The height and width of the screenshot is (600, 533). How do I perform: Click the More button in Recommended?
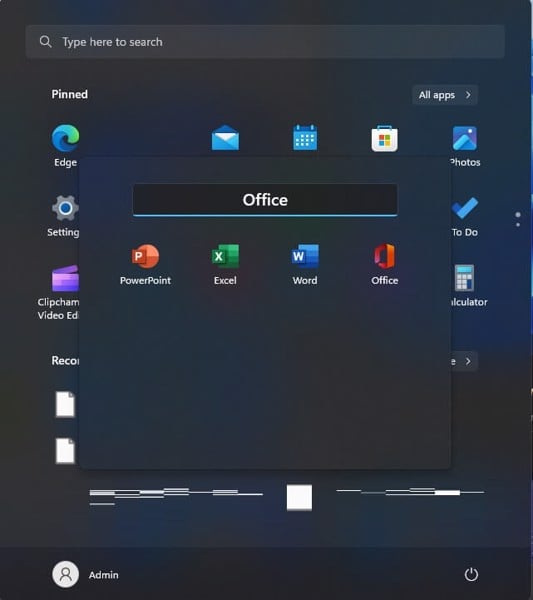tap(464, 361)
